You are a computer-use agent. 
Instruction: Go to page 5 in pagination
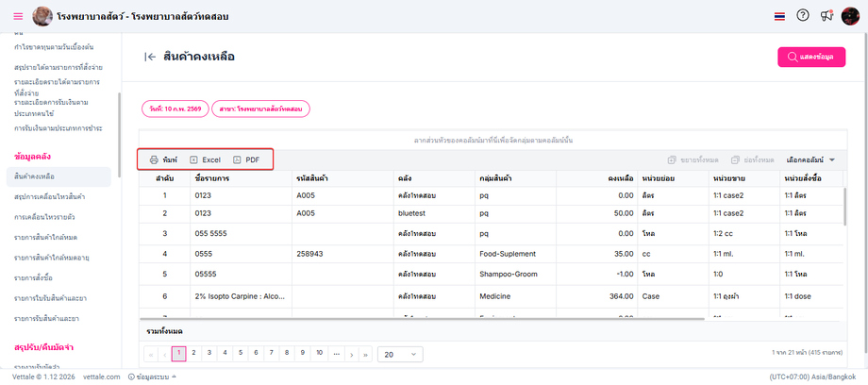coord(240,353)
